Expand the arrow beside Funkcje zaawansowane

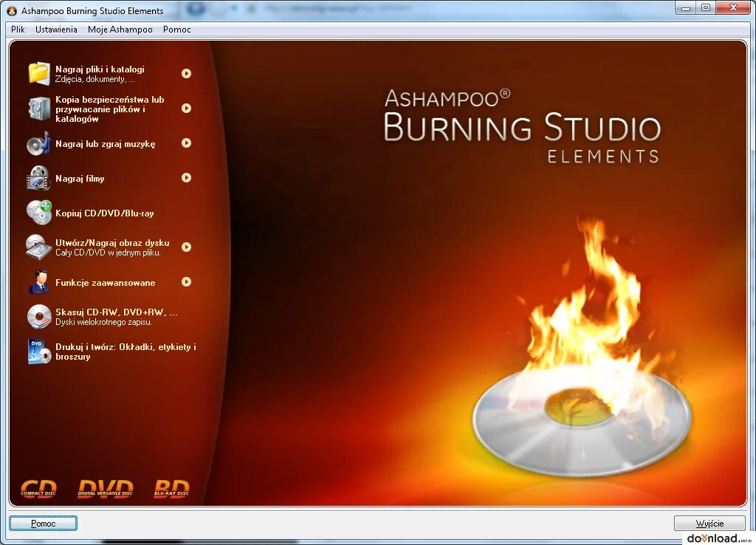pyautogui.click(x=186, y=281)
